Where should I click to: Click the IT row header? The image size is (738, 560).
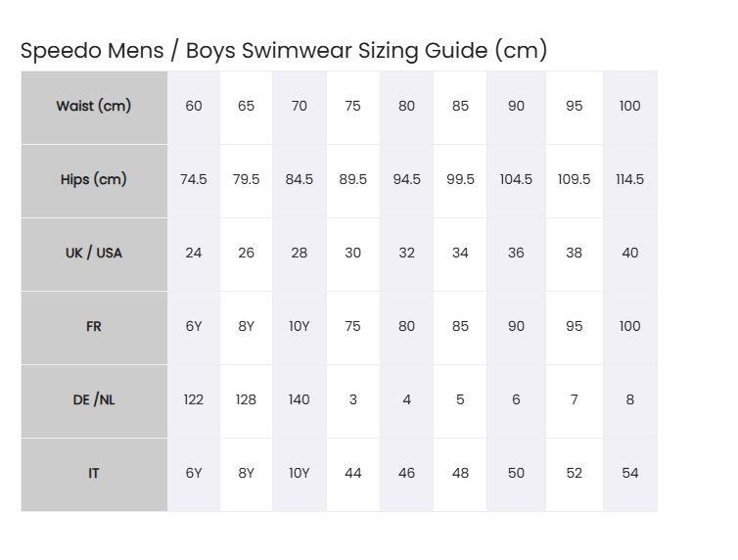(x=94, y=473)
